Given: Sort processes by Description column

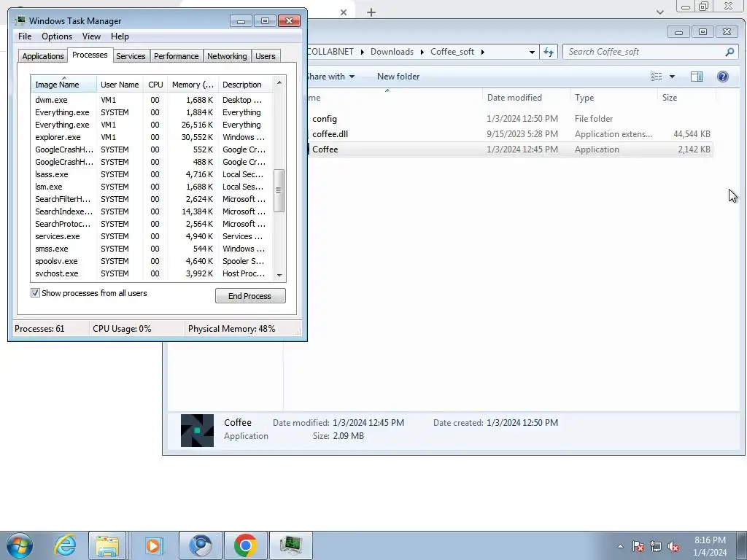Looking at the screenshot, I should click(245, 85).
